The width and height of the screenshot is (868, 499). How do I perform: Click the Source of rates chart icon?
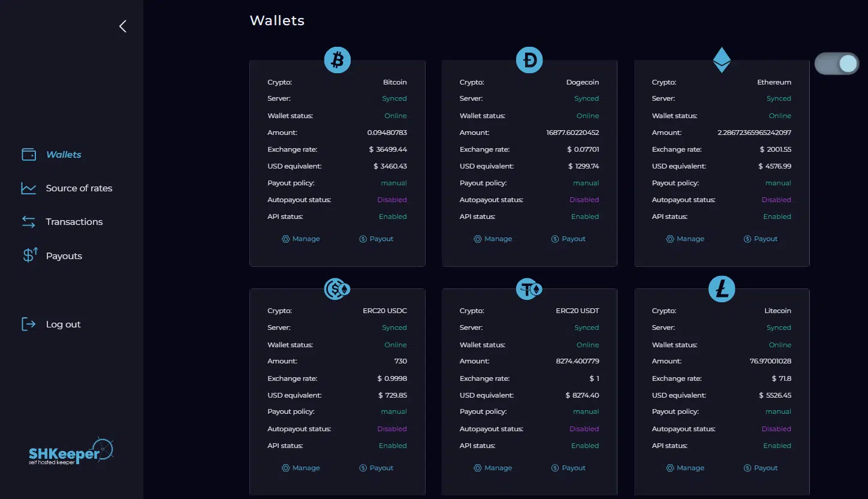tap(28, 188)
